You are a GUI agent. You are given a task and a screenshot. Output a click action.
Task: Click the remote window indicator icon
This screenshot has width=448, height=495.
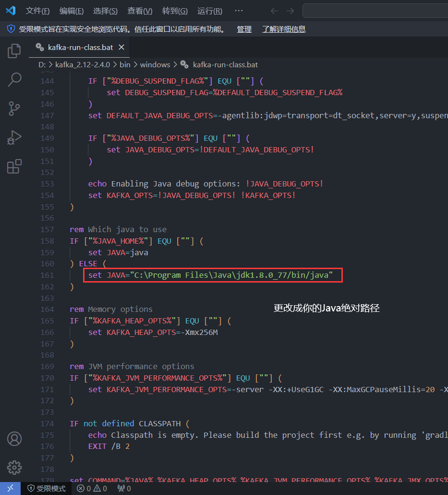pyautogui.click(x=10, y=488)
